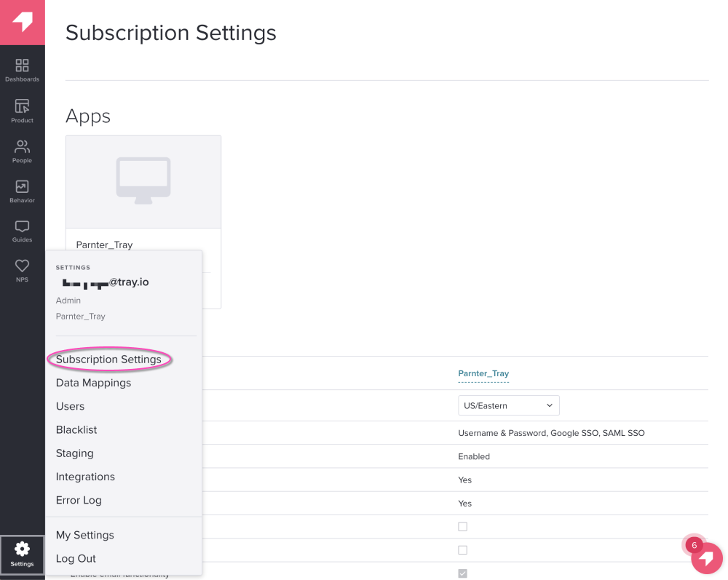The width and height of the screenshot is (728, 580).
Task: Tick the first unchecked checkbox in settings table
Action: pyautogui.click(x=462, y=527)
